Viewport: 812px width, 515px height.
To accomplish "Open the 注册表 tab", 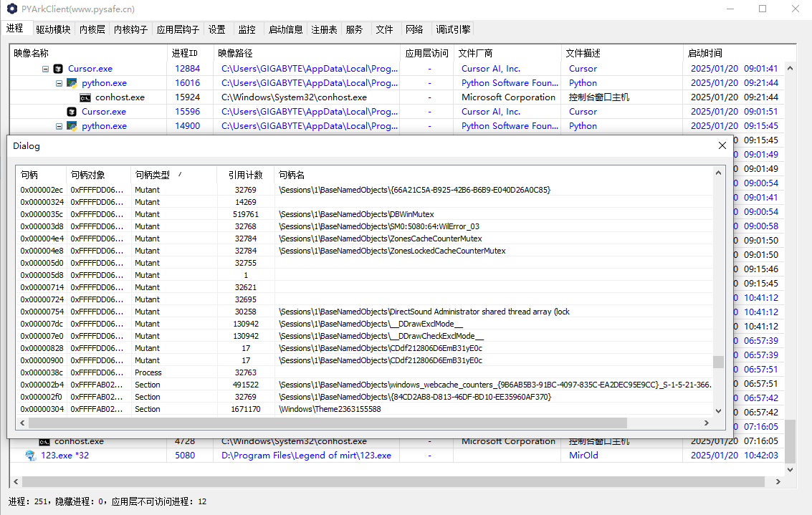I will tap(324, 29).
